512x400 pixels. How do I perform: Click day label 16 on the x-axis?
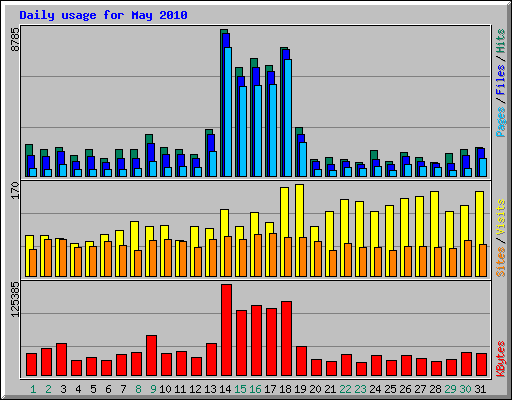click(255, 389)
